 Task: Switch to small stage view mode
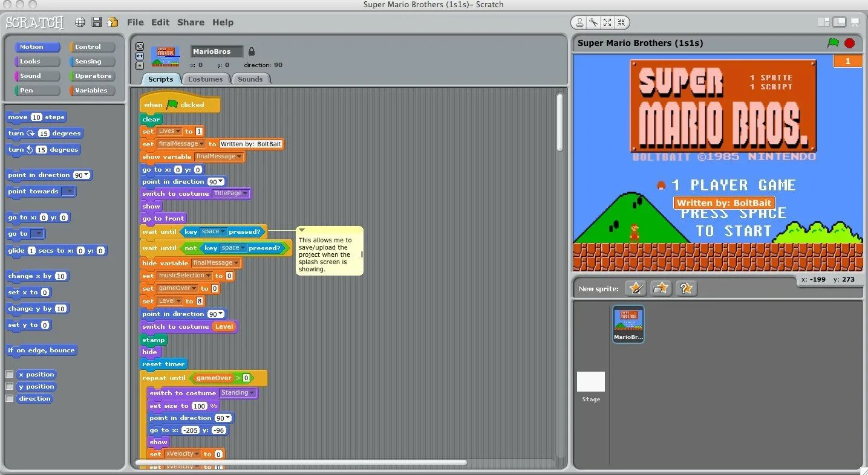[x=823, y=22]
